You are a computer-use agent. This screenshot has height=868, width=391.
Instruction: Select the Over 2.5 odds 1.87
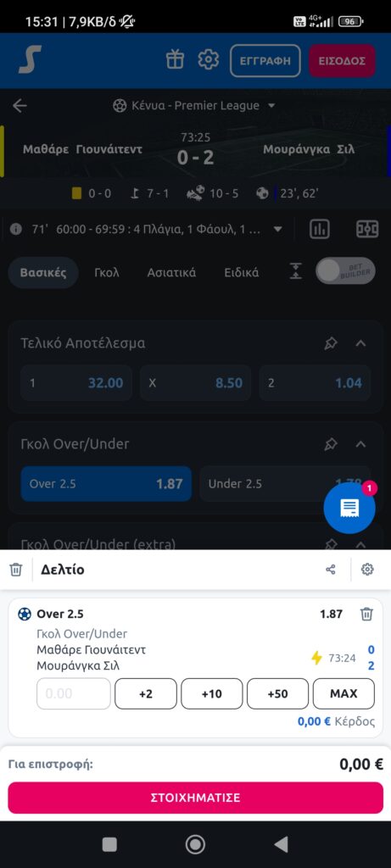106,484
